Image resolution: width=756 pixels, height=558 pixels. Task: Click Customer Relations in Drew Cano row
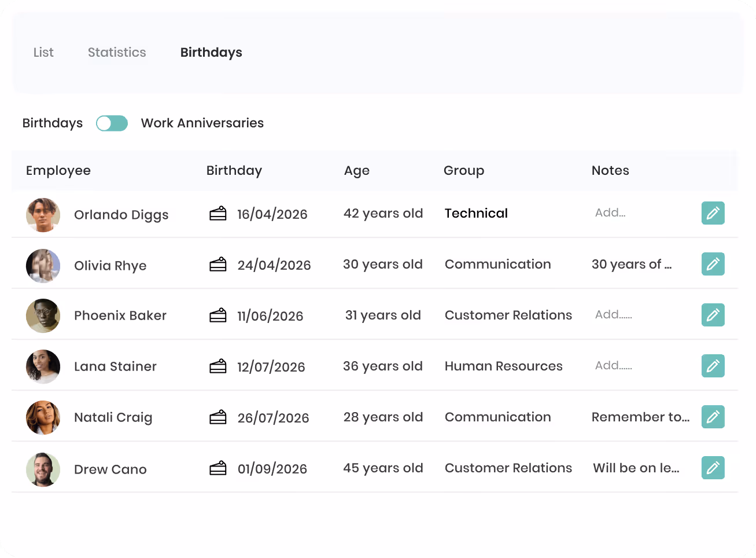[508, 468]
